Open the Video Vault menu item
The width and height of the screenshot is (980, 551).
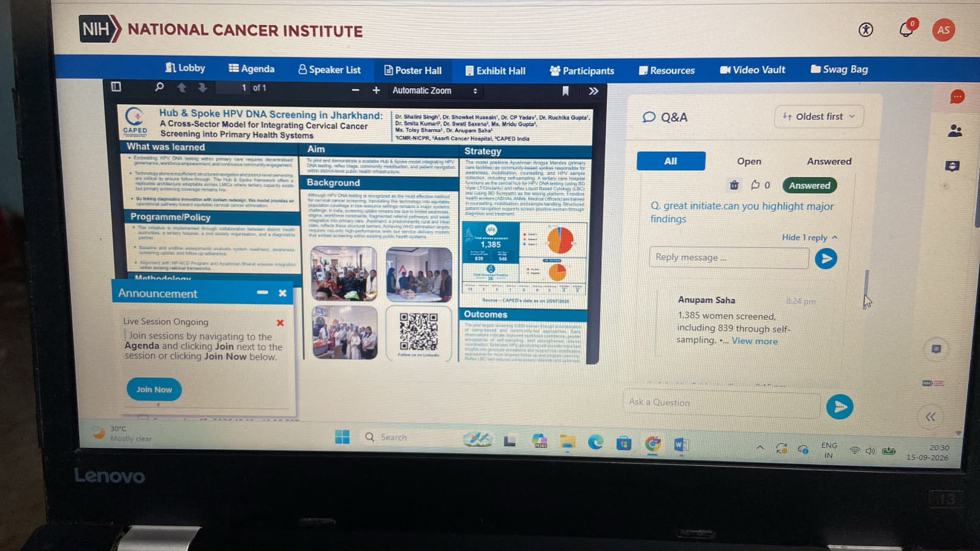[752, 70]
